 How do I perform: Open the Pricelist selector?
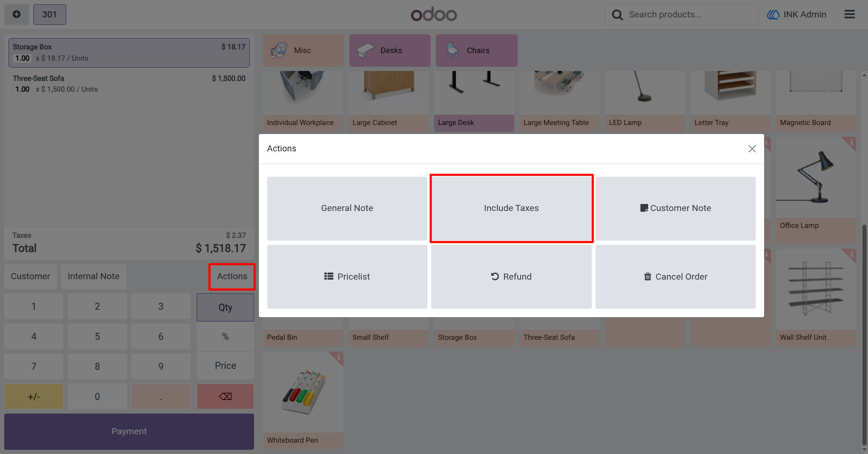coord(347,277)
